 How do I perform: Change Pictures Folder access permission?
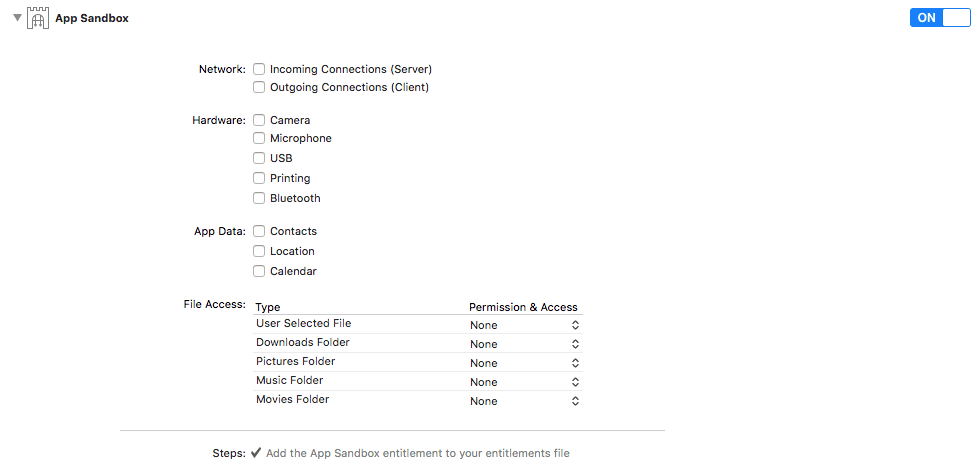(x=525, y=363)
